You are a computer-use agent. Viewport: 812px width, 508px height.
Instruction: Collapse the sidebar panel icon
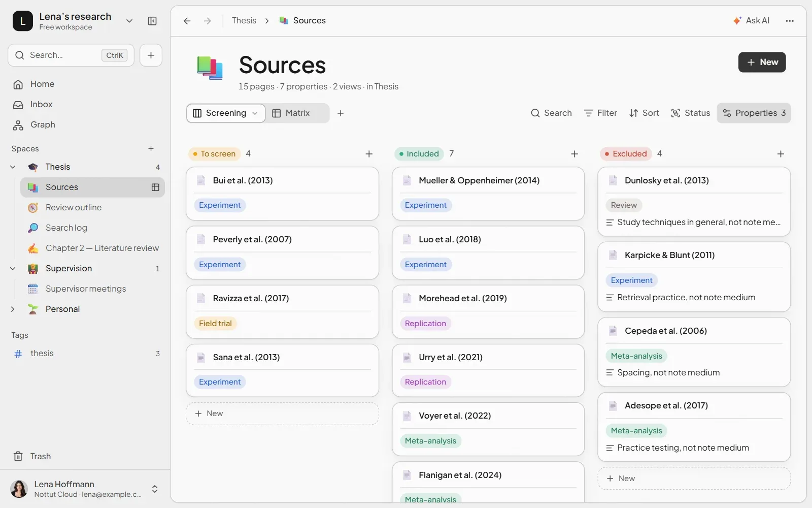[x=152, y=21]
